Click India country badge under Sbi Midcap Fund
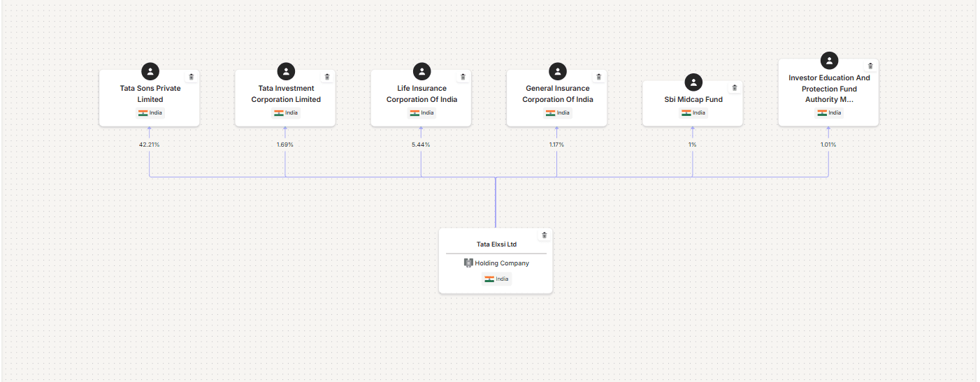The height and width of the screenshot is (382, 980). click(x=693, y=113)
